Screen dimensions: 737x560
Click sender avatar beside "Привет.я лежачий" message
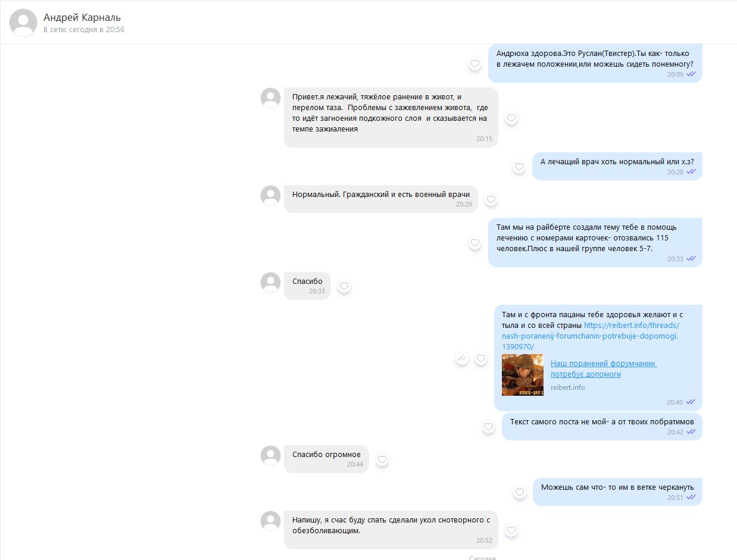tap(271, 98)
